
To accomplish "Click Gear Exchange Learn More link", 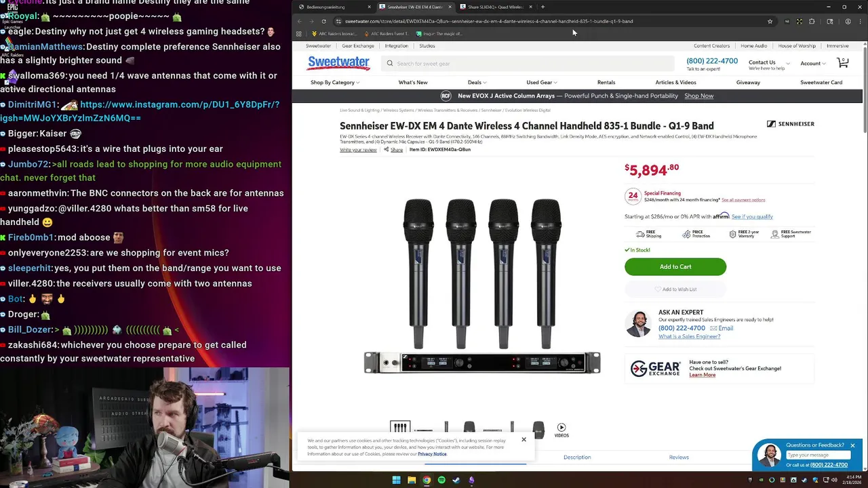I will point(702,375).
